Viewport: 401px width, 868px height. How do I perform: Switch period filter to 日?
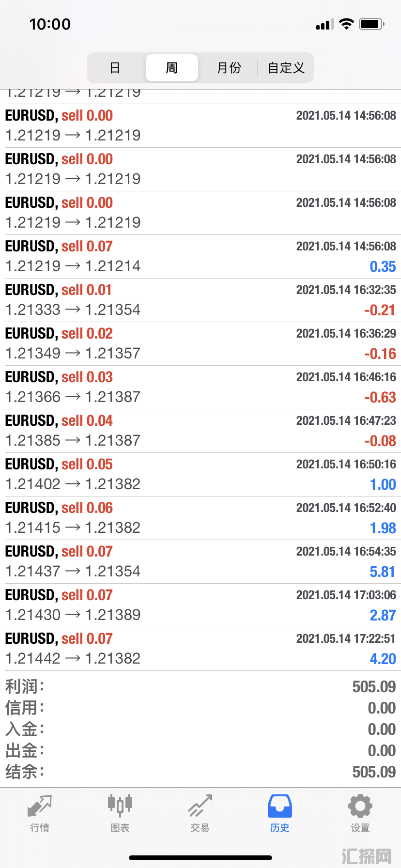click(115, 68)
